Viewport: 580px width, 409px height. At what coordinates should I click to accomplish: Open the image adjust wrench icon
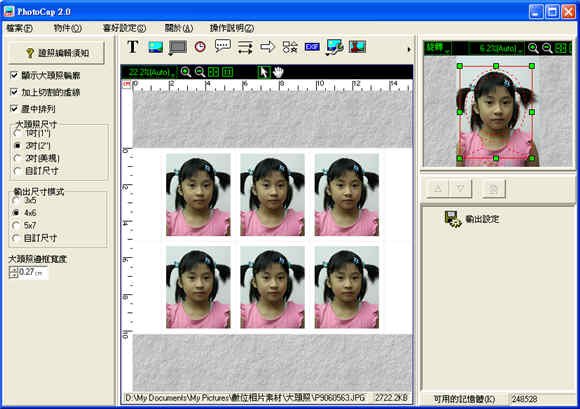click(335, 47)
